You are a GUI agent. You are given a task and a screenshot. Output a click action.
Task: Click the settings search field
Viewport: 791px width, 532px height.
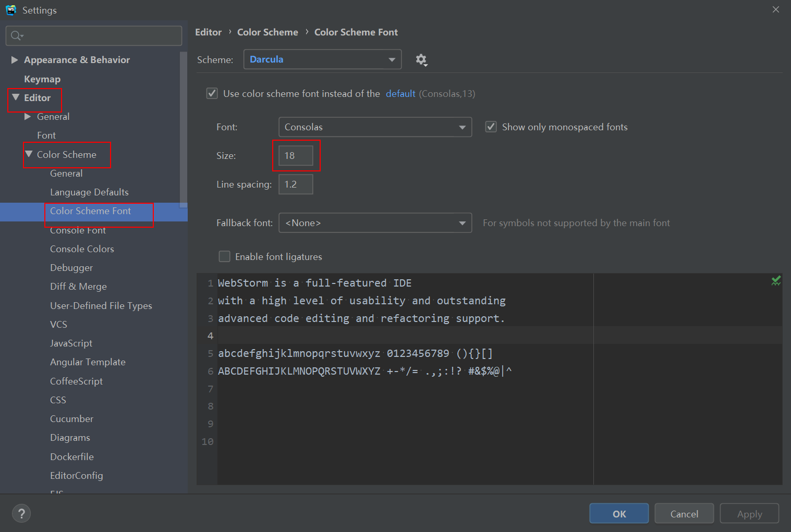pos(94,35)
